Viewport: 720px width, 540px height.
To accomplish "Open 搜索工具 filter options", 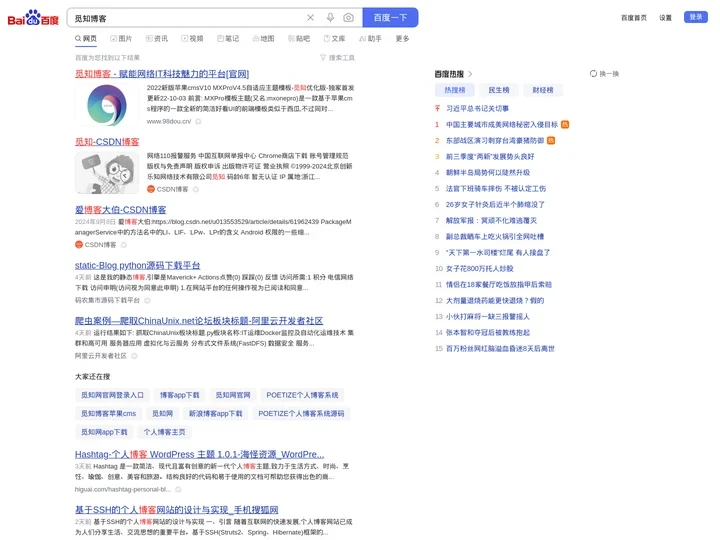I will 338,57.
